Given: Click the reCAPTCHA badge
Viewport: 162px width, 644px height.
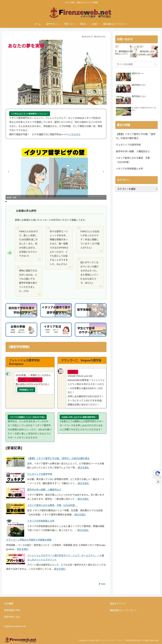Looking at the screenshot, I should point(157,474).
